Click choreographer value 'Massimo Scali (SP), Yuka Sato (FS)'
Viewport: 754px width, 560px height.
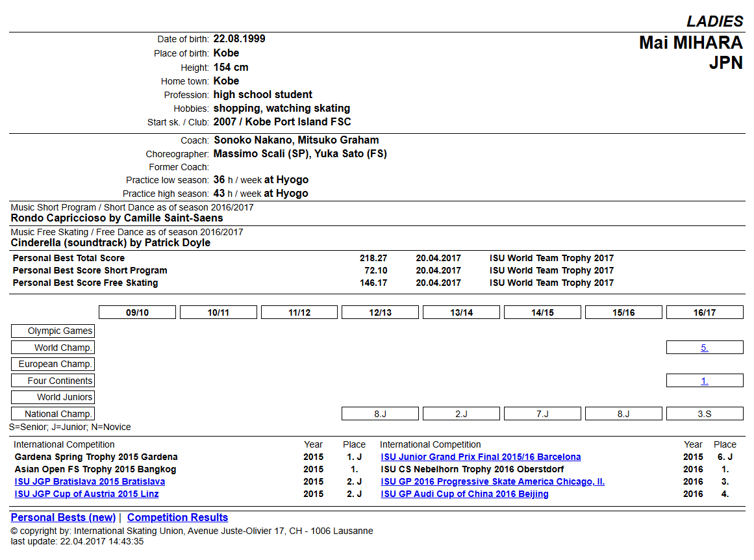[x=300, y=154]
